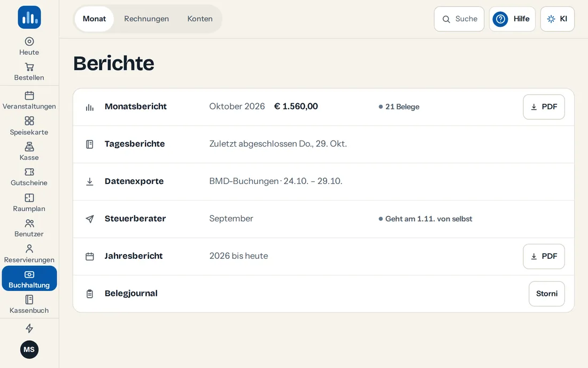The height and width of the screenshot is (368, 588).
Task: Open the Heute section in sidebar
Action: (x=29, y=47)
